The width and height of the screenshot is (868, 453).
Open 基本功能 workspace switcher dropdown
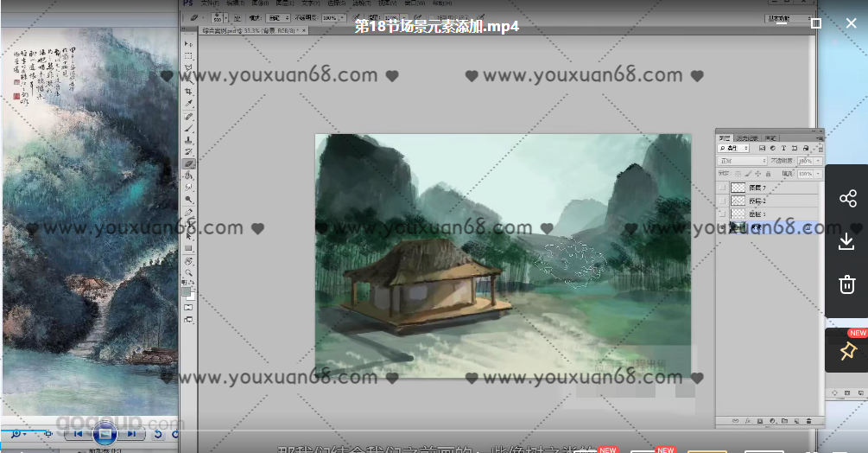pos(789,18)
